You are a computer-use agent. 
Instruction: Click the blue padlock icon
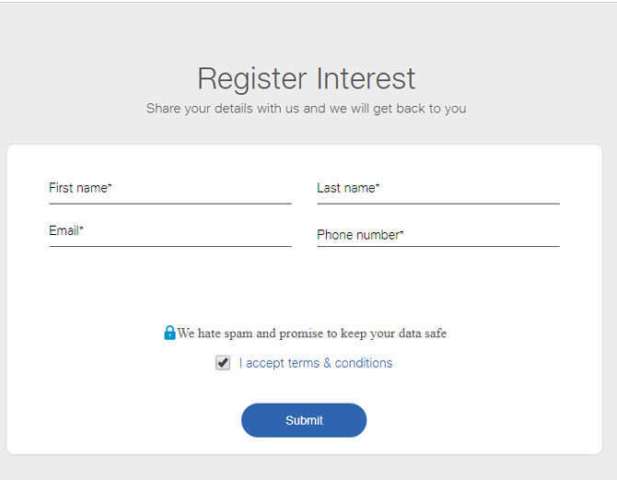[x=170, y=333]
